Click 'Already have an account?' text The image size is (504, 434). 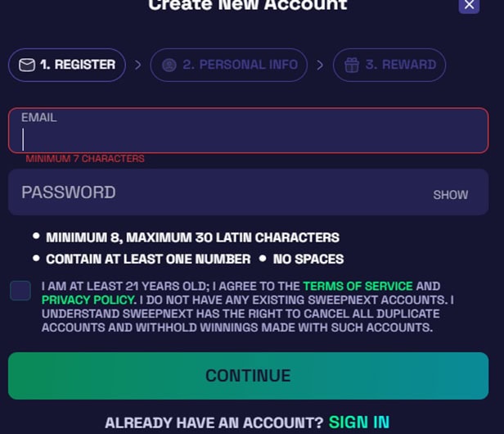click(214, 423)
